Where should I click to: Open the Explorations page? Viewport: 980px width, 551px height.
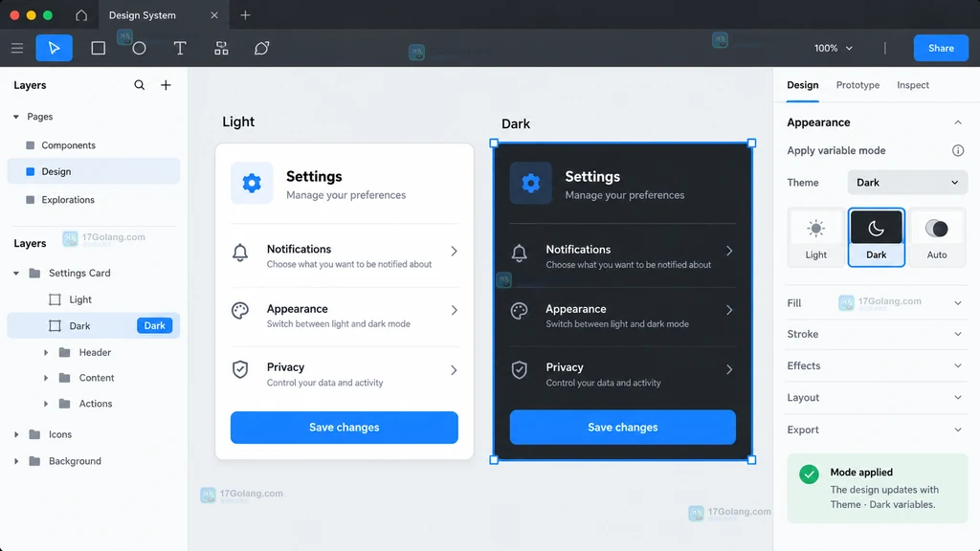point(94,200)
